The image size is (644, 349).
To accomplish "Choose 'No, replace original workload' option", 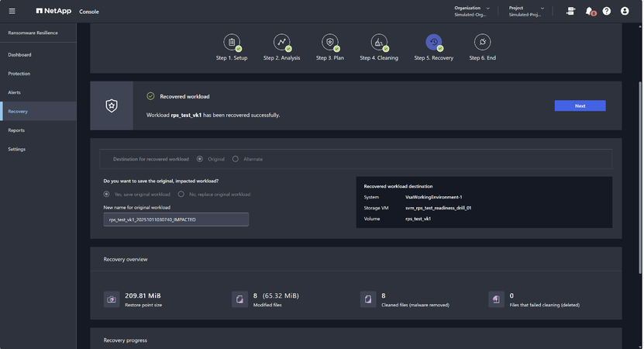I will [x=181, y=194].
